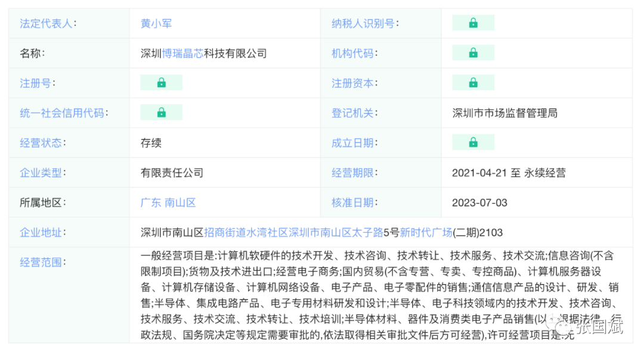Click the 经营期限 field label

coord(352,173)
